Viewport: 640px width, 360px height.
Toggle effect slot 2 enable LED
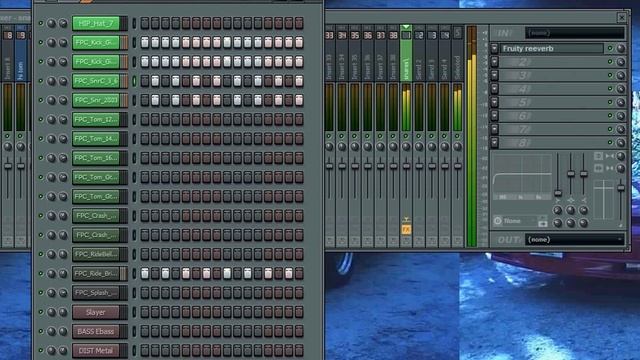(x=610, y=62)
